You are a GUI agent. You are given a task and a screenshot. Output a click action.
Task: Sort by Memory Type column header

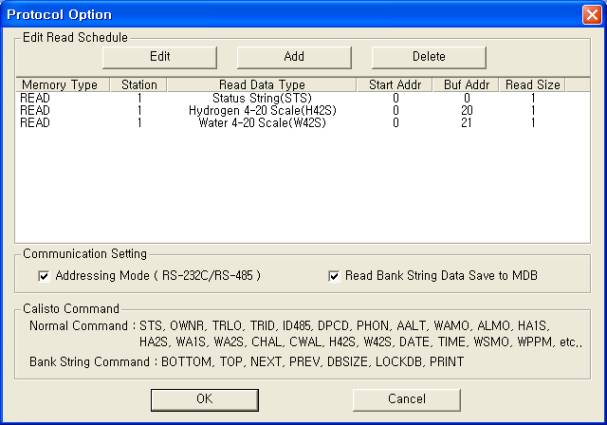(59, 85)
